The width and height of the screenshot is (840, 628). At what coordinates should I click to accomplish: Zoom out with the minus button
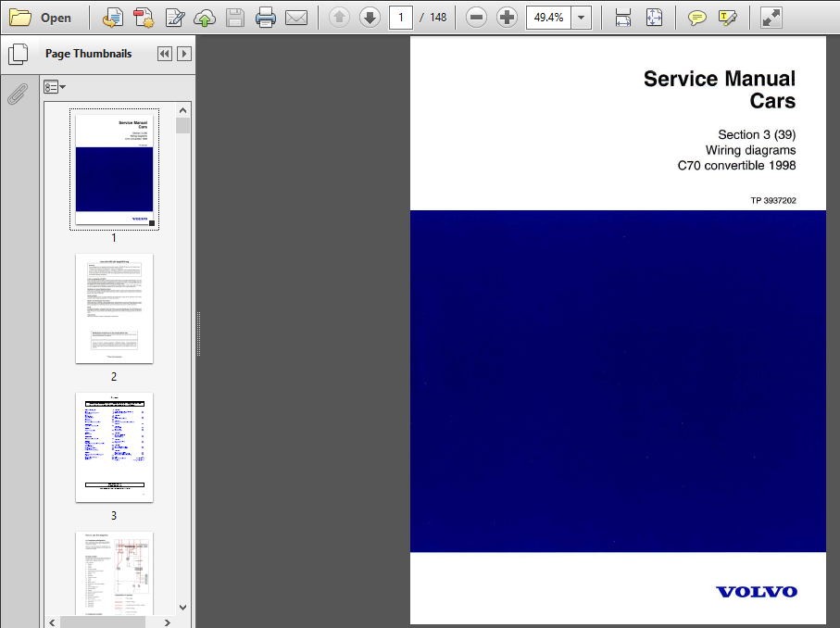pos(476,18)
